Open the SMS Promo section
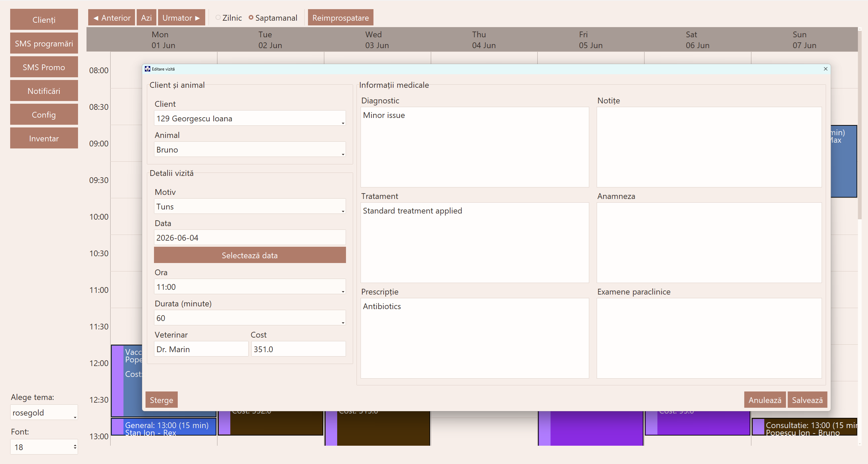 44,67
